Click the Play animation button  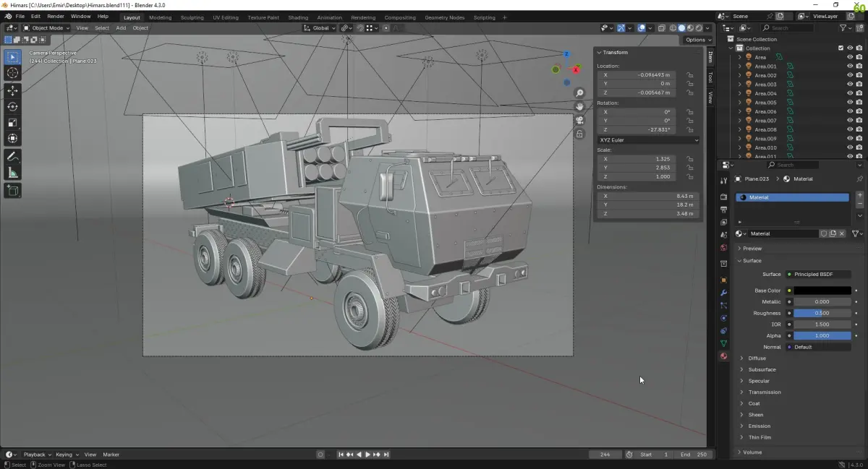pos(367,455)
